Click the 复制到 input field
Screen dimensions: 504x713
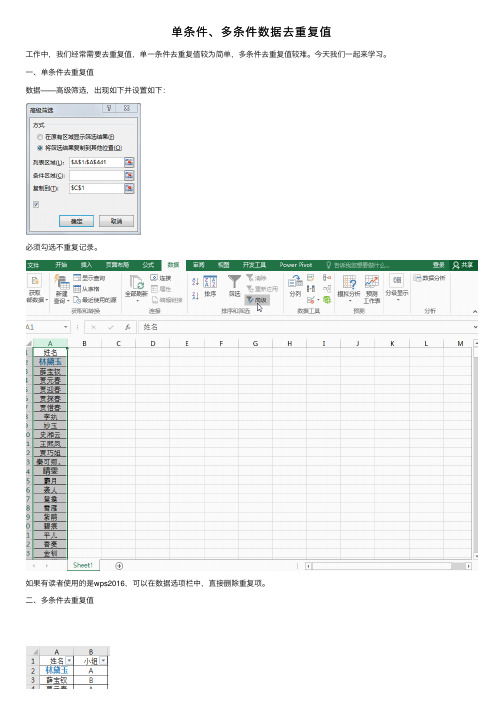coord(96,188)
